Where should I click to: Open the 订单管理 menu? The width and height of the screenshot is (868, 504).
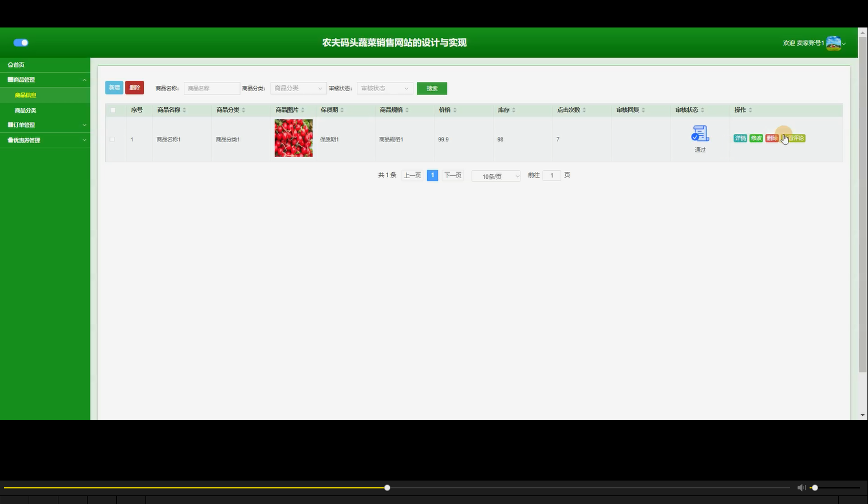tap(45, 125)
